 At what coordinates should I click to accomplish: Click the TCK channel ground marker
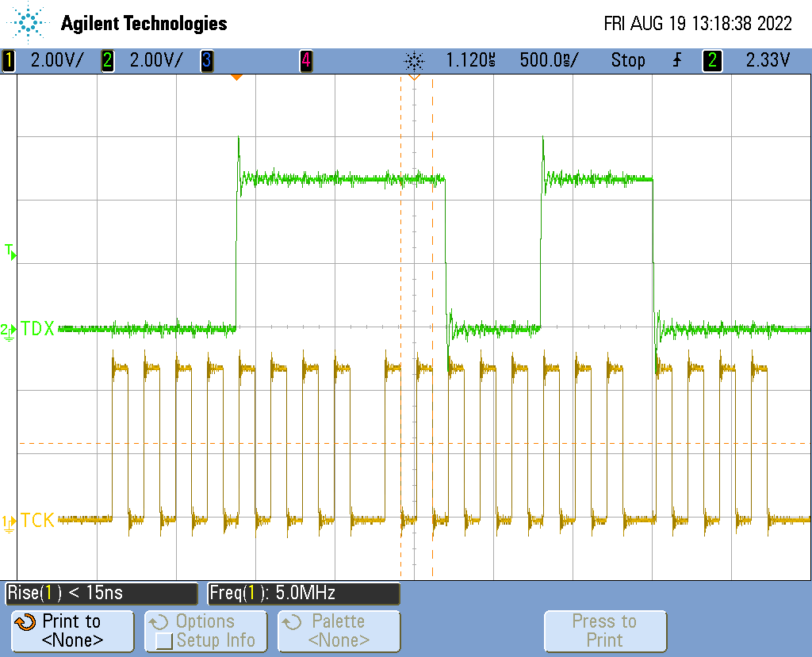click(8, 521)
